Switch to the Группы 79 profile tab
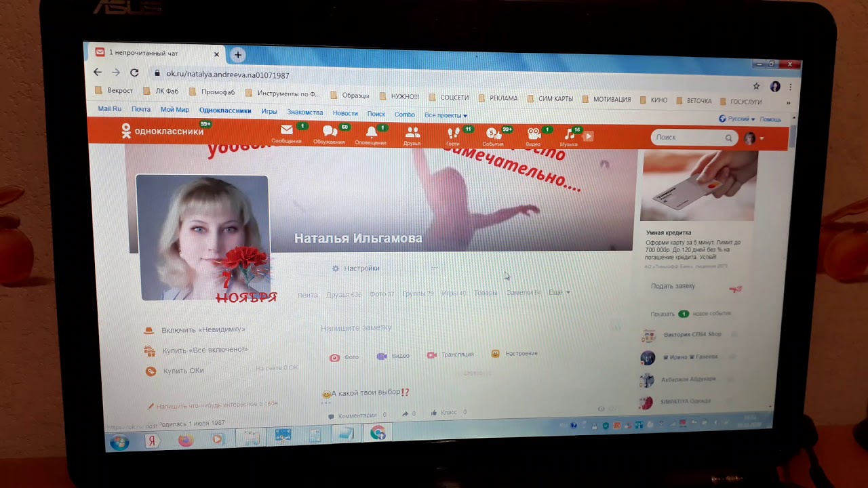Viewport: 868px width, 488px height. tap(418, 293)
